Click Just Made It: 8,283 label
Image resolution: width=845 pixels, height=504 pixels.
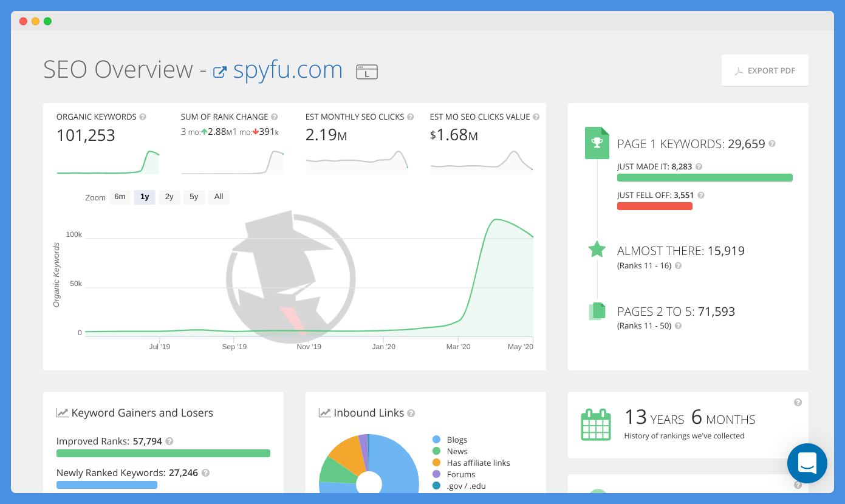655,166
